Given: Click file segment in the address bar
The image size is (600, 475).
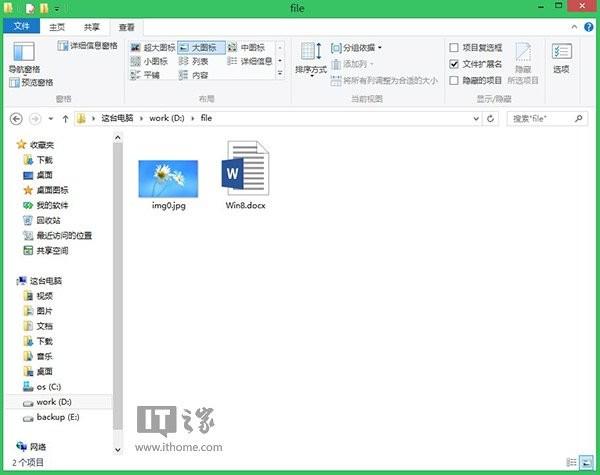Looking at the screenshot, I should tap(206, 118).
